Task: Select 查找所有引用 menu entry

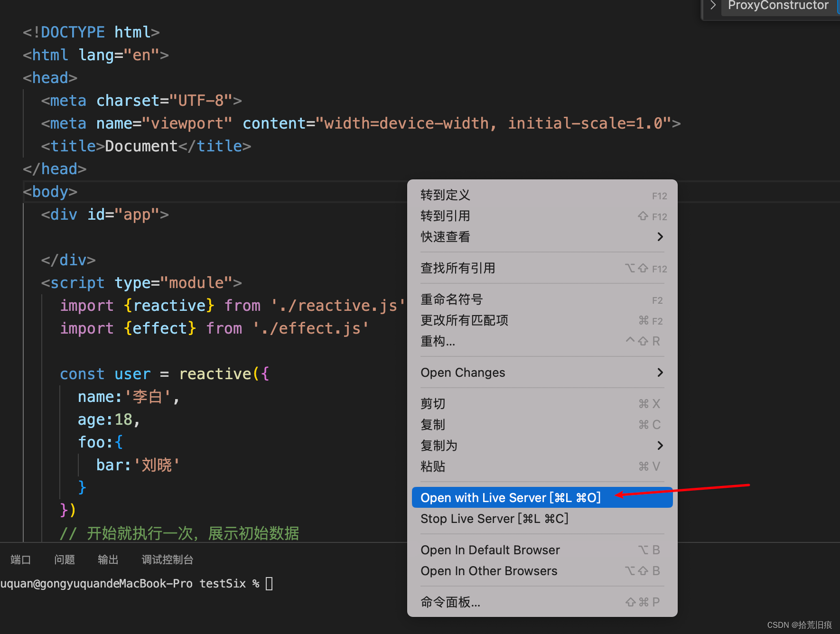Action: tap(542, 268)
